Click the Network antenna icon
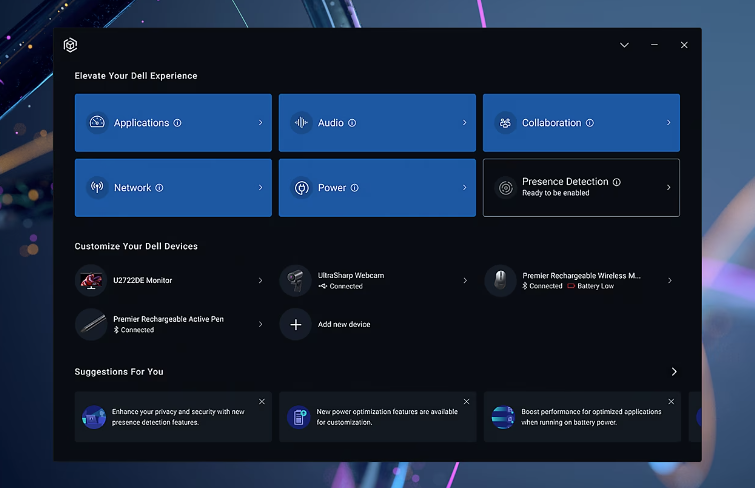Screen dimensions: 755x488 (x=97, y=187)
